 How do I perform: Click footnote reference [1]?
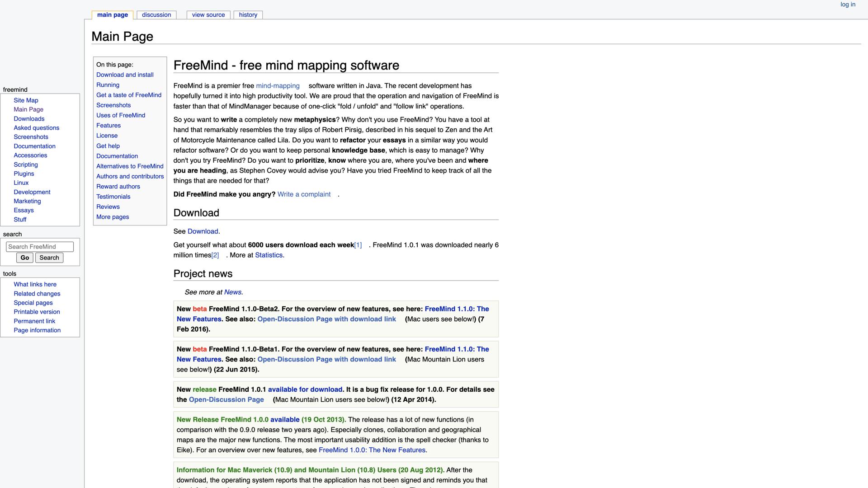358,245
